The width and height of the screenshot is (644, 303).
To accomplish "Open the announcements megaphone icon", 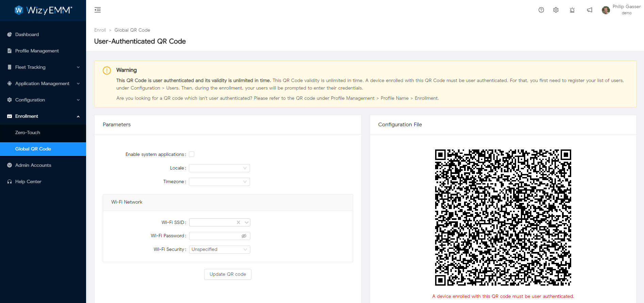I will coord(590,10).
